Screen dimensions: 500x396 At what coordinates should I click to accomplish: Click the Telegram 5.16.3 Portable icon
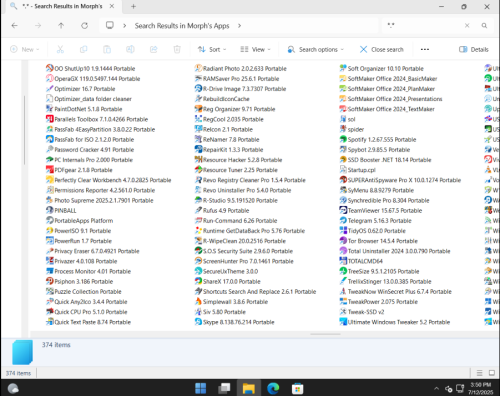(343, 220)
